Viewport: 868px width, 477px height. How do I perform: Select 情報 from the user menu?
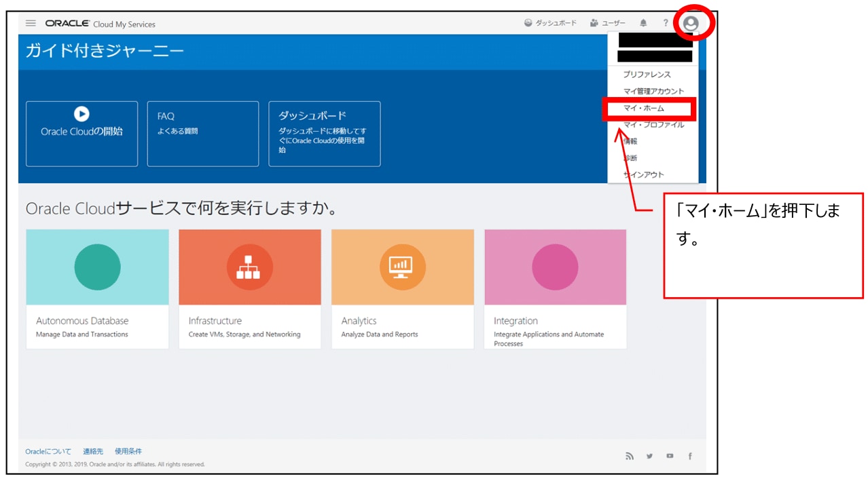(630, 141)
